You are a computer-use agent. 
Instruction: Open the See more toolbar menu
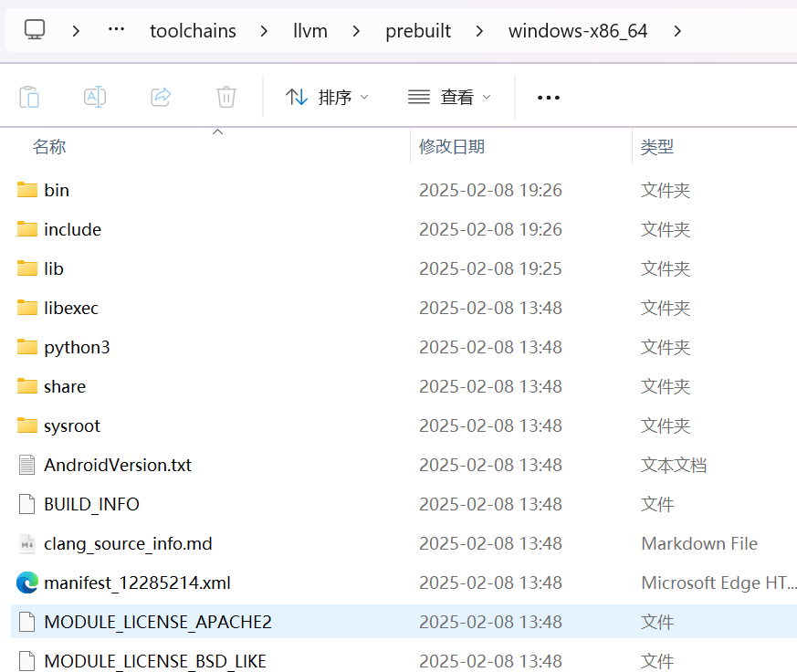pyautogui.click(x=548, y=96)
